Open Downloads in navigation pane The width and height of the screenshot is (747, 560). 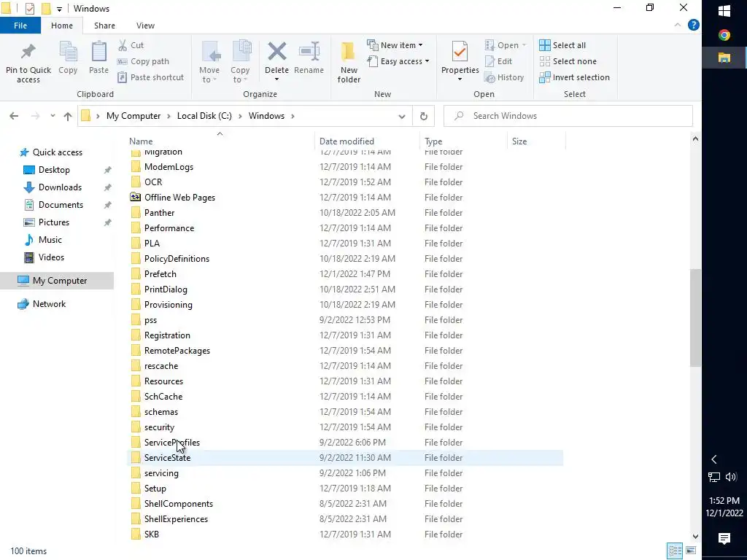[x=60, y=187]
